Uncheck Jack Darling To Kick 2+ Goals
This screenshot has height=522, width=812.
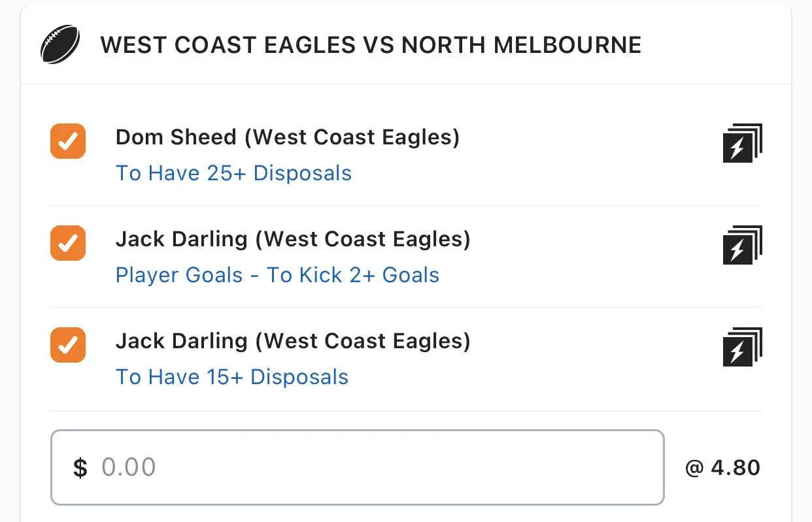point(68,243)
